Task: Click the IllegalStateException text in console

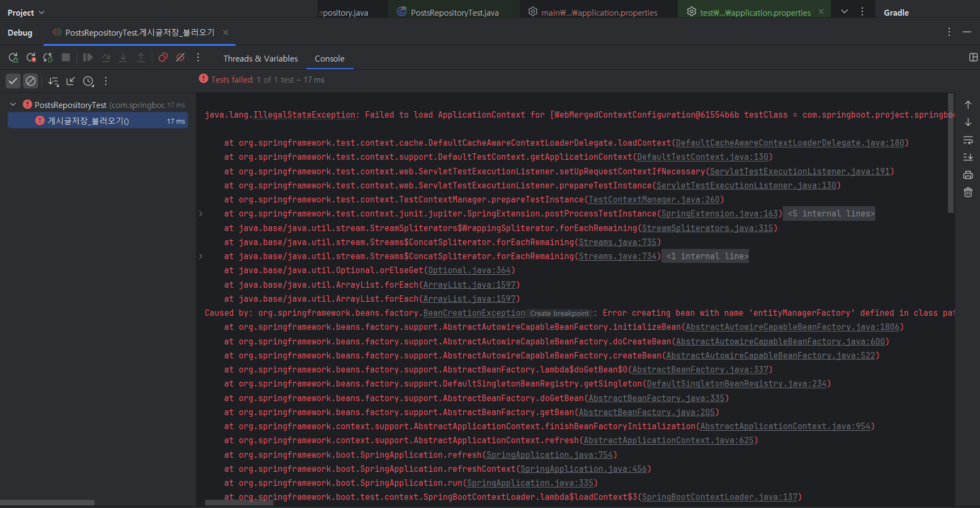Action: (x=304, y=115)
